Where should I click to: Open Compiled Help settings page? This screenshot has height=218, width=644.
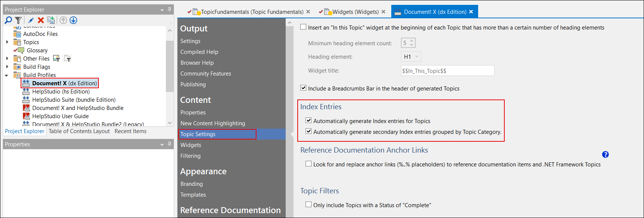click(x=199, y=52)
